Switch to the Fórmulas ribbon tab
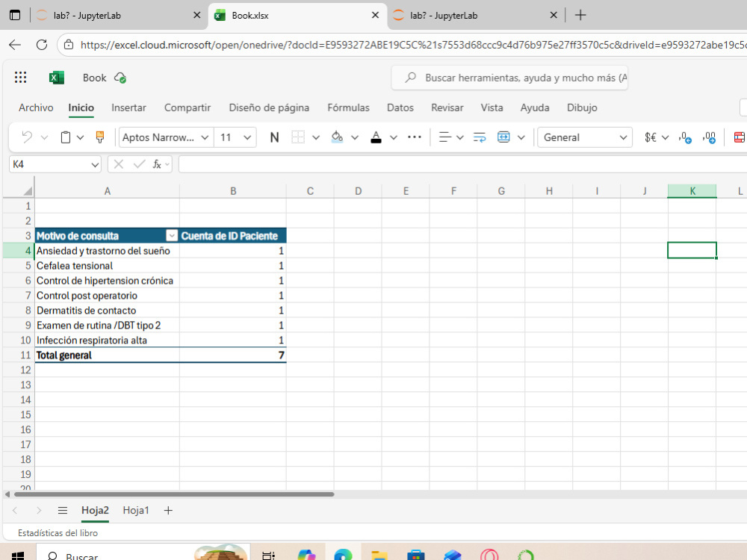 tap(348, 108)
